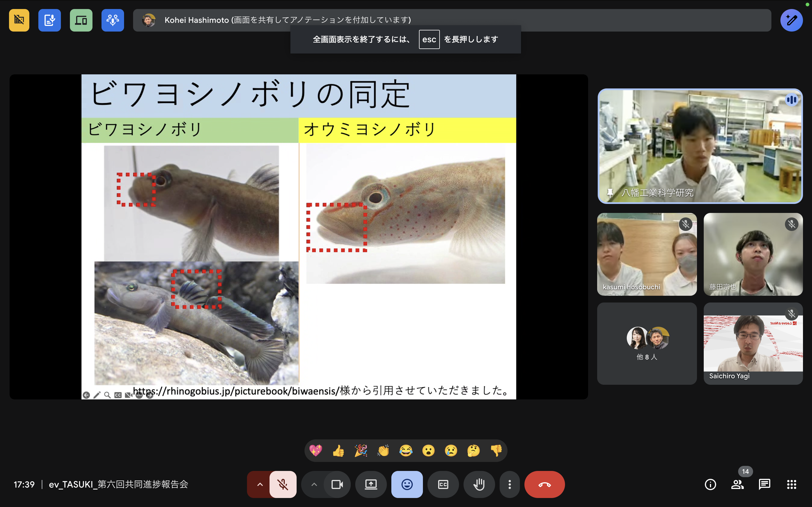
Task: Show the participants list
Action: point(737,484)
